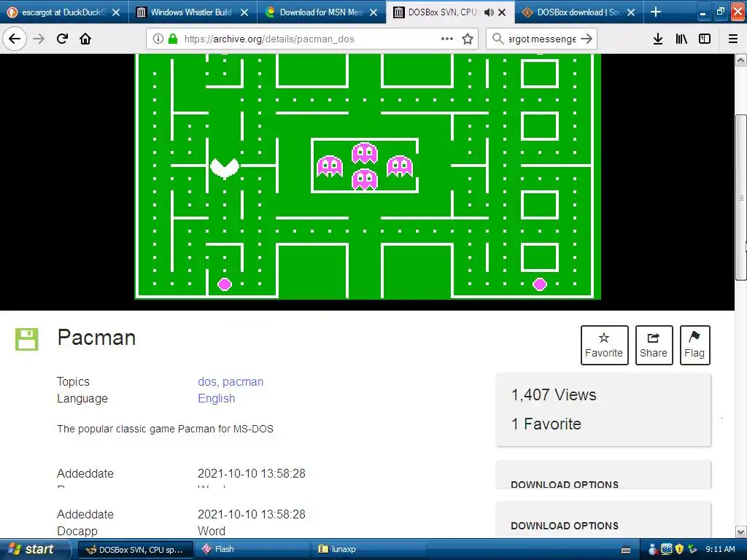The height and width of the screenshot is (560, 747).
Task: Open a new browser tab
Action: (656, 12)
